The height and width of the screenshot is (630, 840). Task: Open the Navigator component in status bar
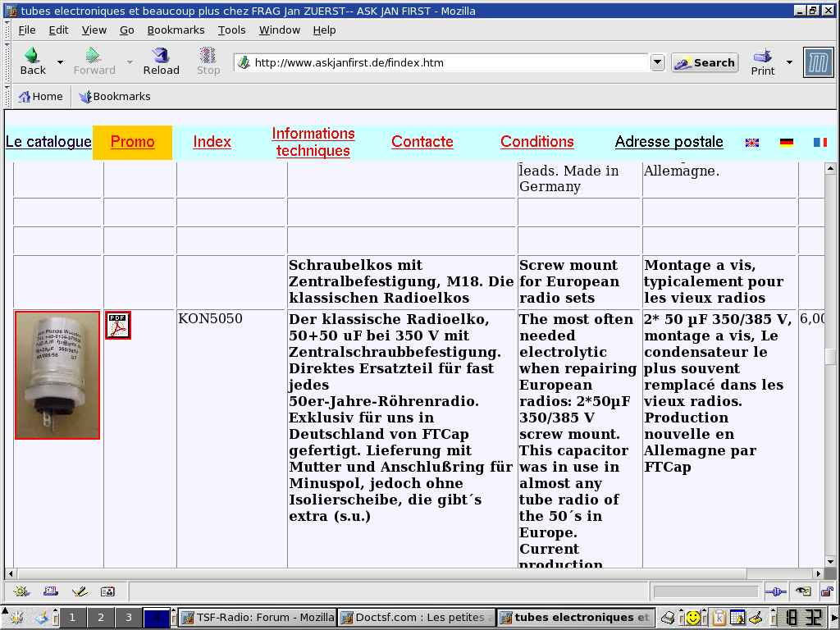pos(21,591)
